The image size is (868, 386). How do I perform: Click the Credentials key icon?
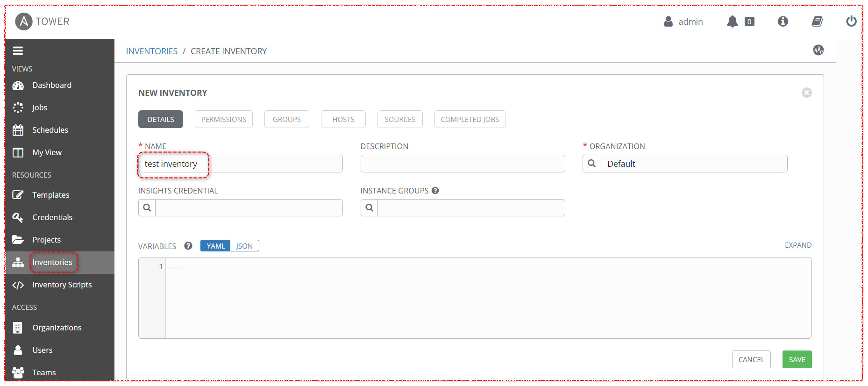[x=18, y=217]
